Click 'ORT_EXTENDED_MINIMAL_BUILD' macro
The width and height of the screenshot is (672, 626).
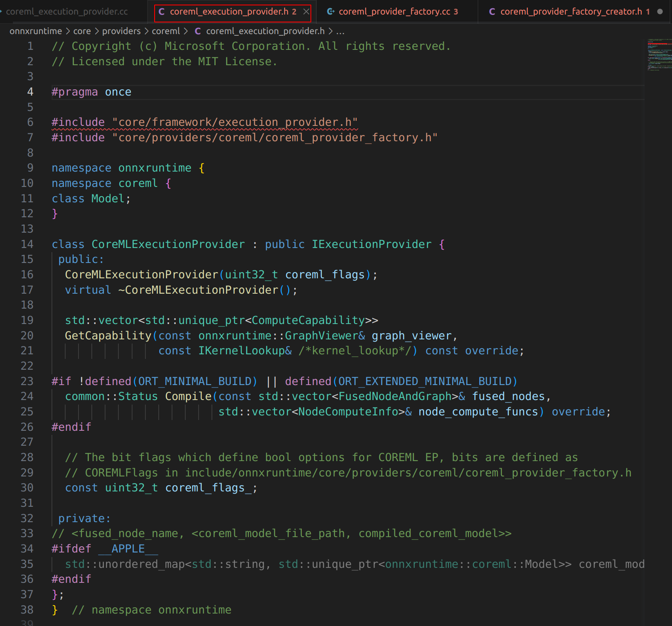pyautogui.click(x=425, y=381)
